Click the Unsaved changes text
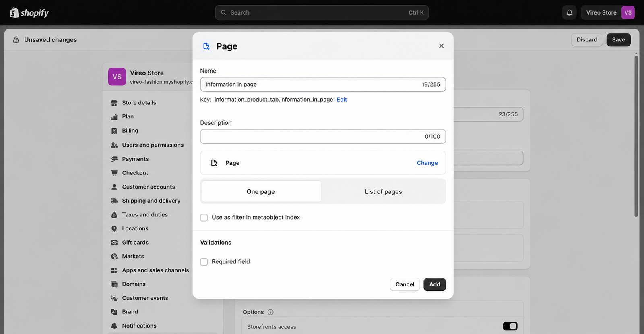This screenshot has width=644, height=334. click(50, 39)
